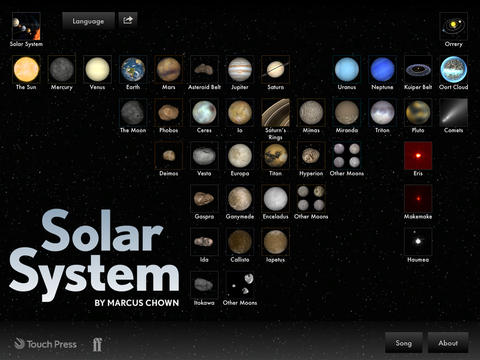Viewport: 480px width, 360px height.
Task: Select the Solar System icon at top left
Action: [26, 26]
